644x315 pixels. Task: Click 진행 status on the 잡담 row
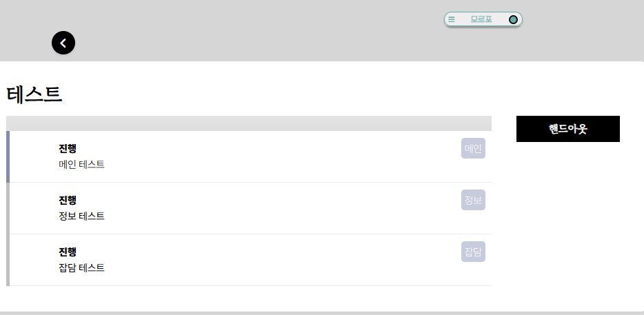[x=68, y=252]
